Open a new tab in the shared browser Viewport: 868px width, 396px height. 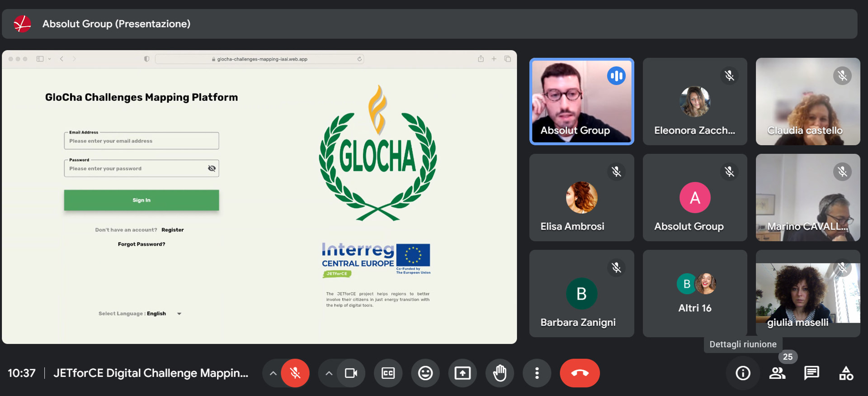coord(494,59)
